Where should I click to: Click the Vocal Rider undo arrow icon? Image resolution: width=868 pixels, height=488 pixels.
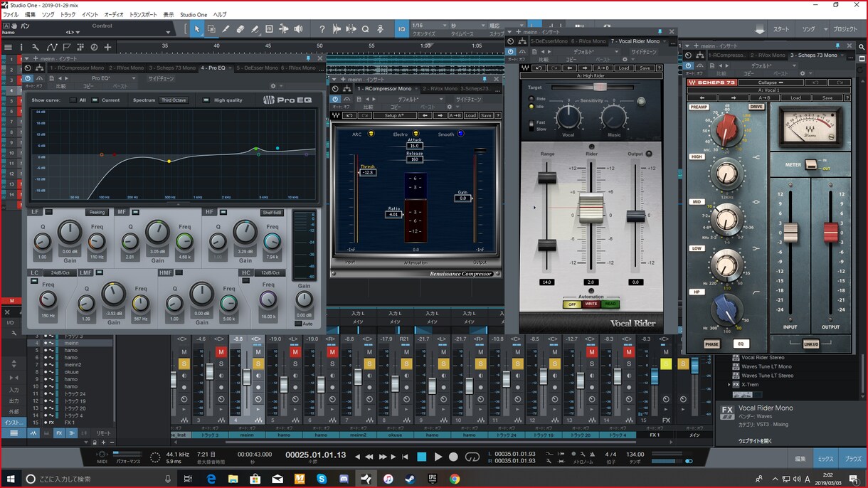pyautogui.click(x=539, y=68)
